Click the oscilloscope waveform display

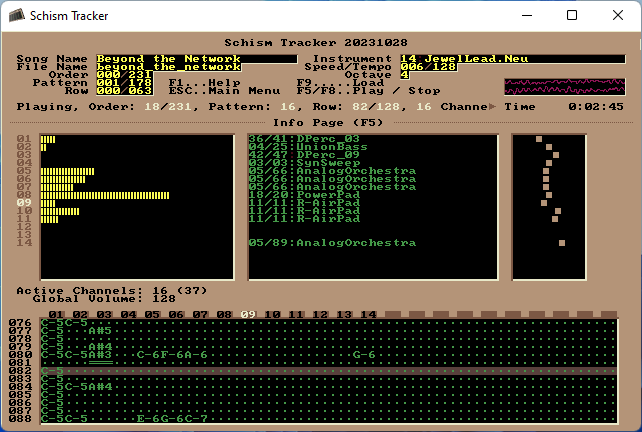pos(564,86)
